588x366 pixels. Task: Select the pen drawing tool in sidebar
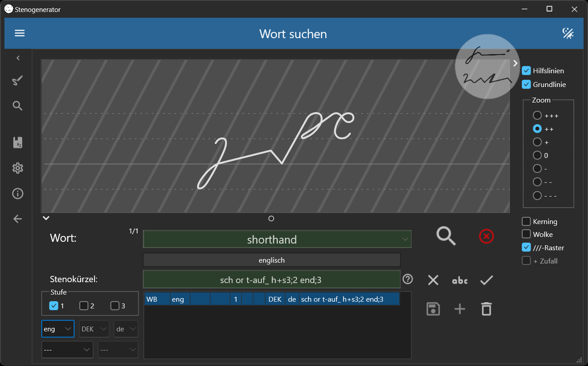click(x=17, y=80)
